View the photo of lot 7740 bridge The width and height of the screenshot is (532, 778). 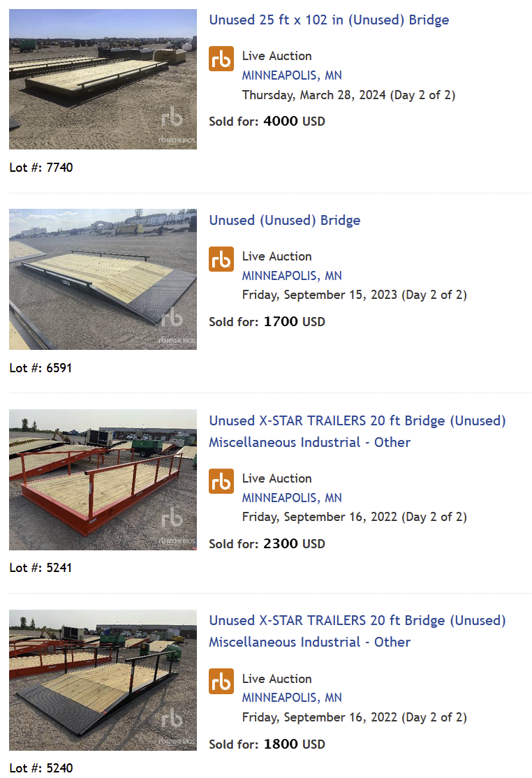[x=103, y=79]
